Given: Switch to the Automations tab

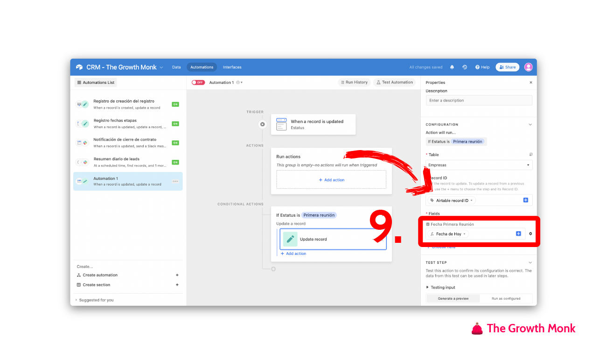Looking at the screenshot, I should (202, 67).
